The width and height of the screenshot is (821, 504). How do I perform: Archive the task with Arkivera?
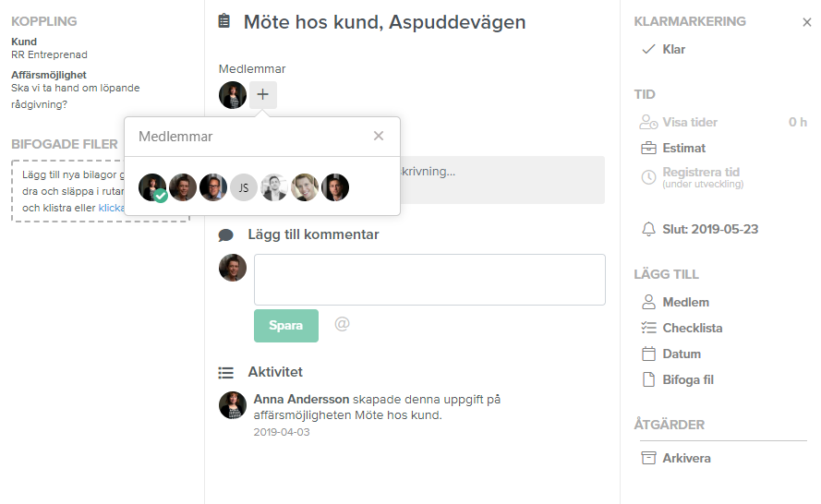point(685,458)
